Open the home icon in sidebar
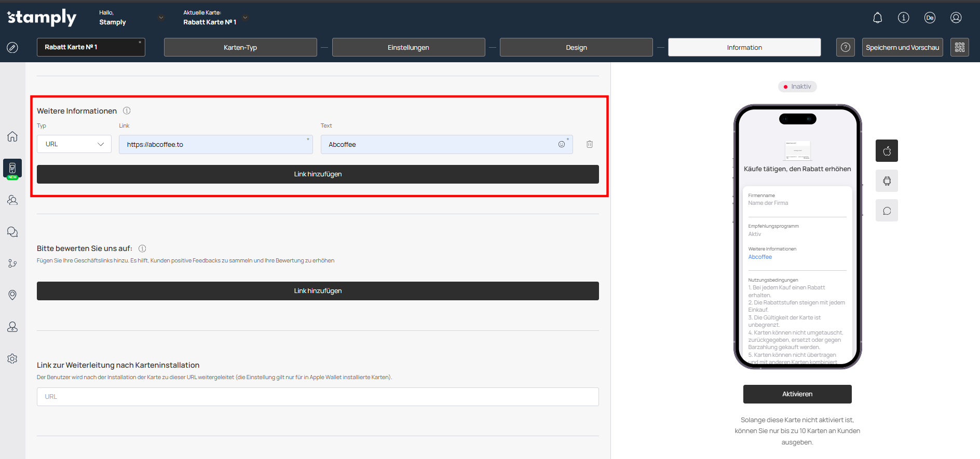This screenshot has width=980, height=459. [12, 136]
